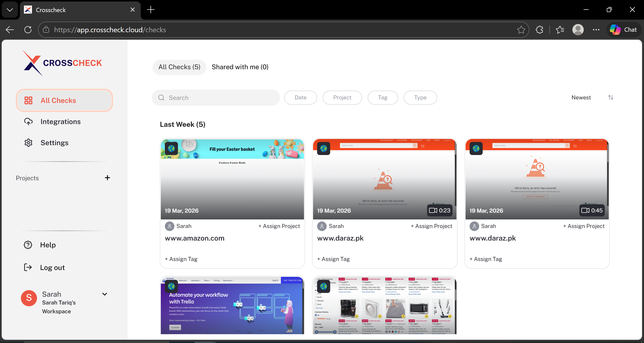Expand the Sarah workspace chevron
Screen dimensions: 644x343
click(105, 294)
